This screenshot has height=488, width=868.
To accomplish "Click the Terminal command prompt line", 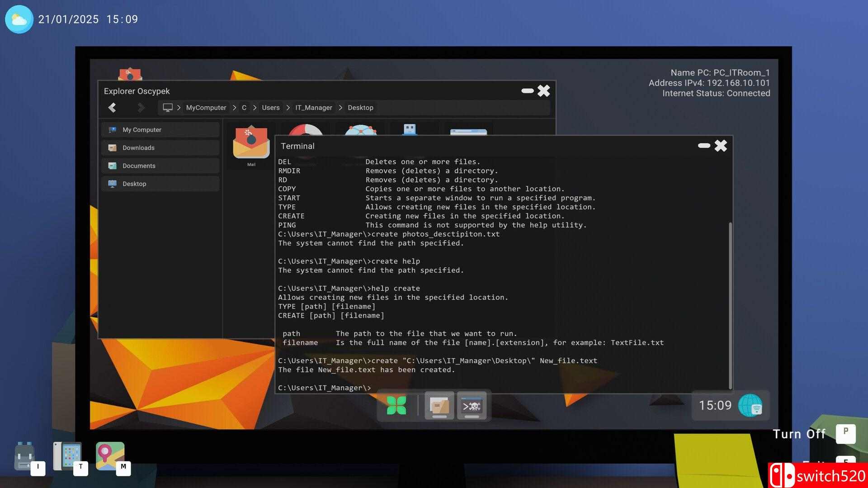I will click(x=452, y=388).
